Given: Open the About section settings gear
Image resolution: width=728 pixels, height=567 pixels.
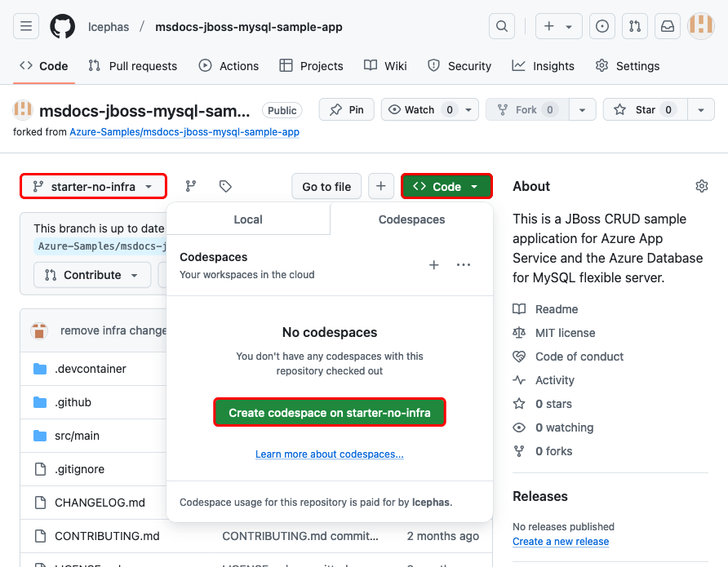Looking at the screenshot, I should (x=702, y=186).
